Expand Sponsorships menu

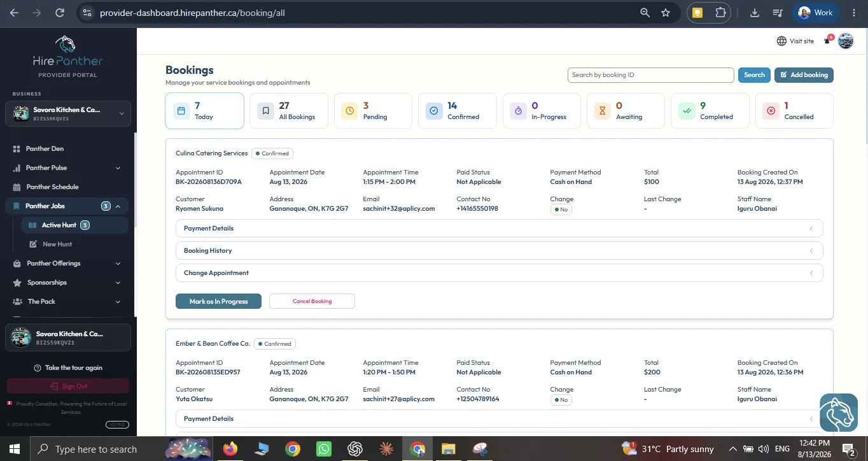[x=66, y=282]
